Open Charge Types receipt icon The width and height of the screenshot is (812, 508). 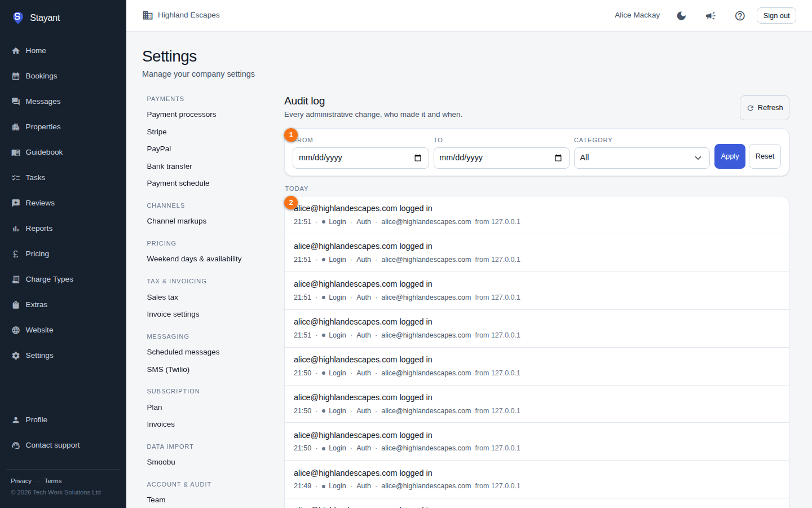tap(16, 279)
